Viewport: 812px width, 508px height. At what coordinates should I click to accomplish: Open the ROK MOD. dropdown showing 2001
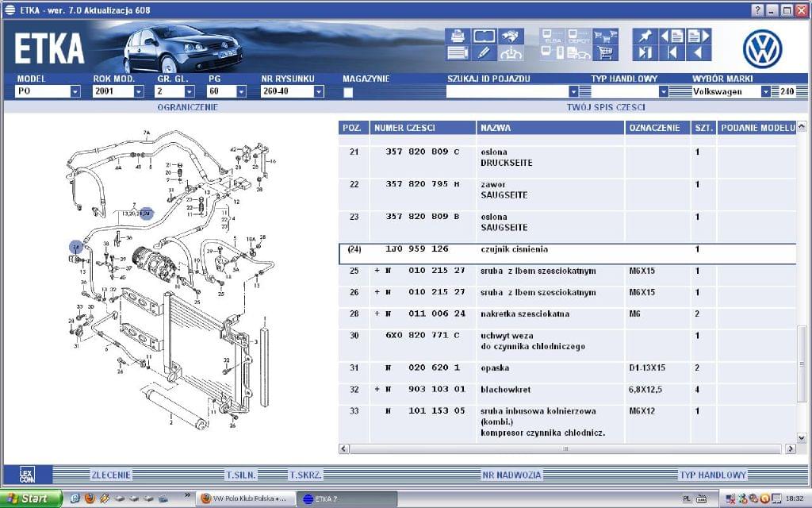[139, 91]
